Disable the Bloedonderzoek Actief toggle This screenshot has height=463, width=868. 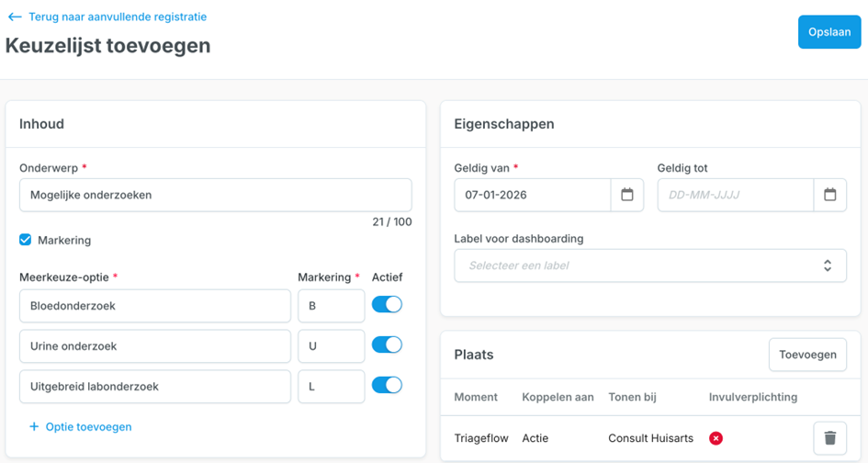tap(387, 305)
